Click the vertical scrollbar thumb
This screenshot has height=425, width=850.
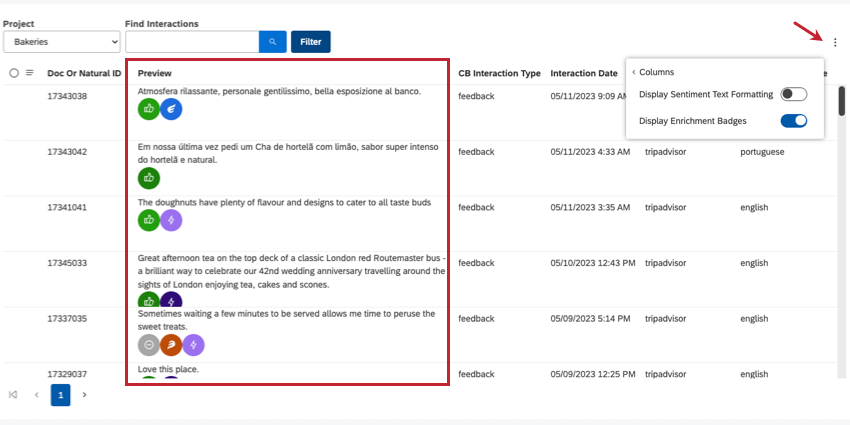[x=841, y=101]
